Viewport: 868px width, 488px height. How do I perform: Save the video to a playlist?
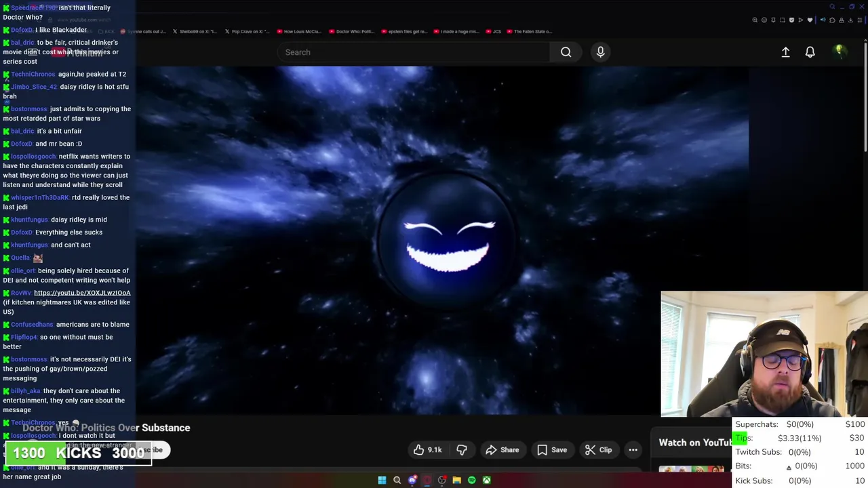pos(552,450)
